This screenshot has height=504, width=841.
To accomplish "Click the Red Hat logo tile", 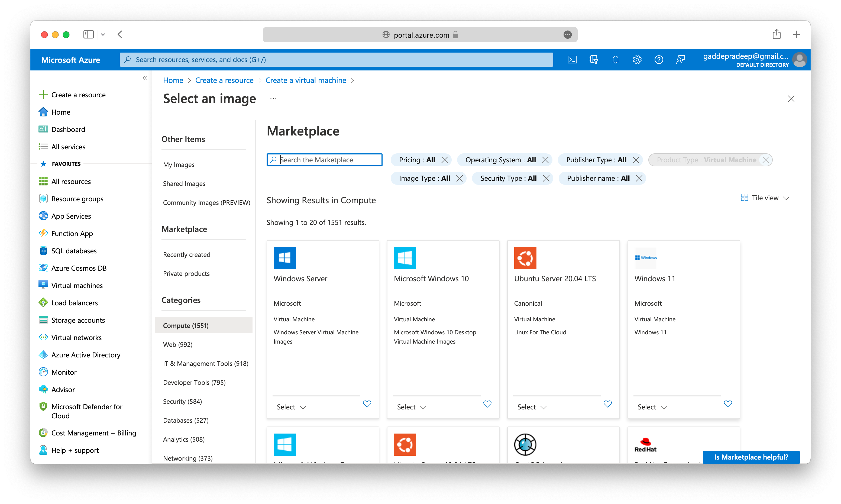I will pos(645,445).
